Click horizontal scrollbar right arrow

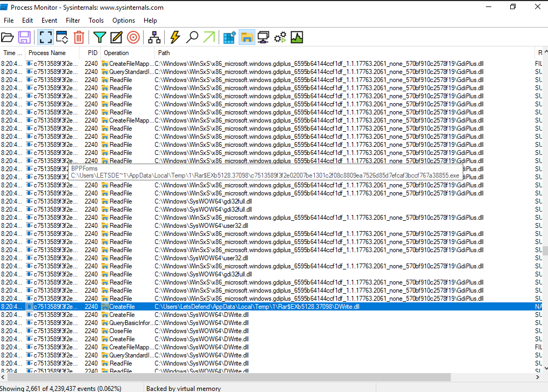[538, 377]
